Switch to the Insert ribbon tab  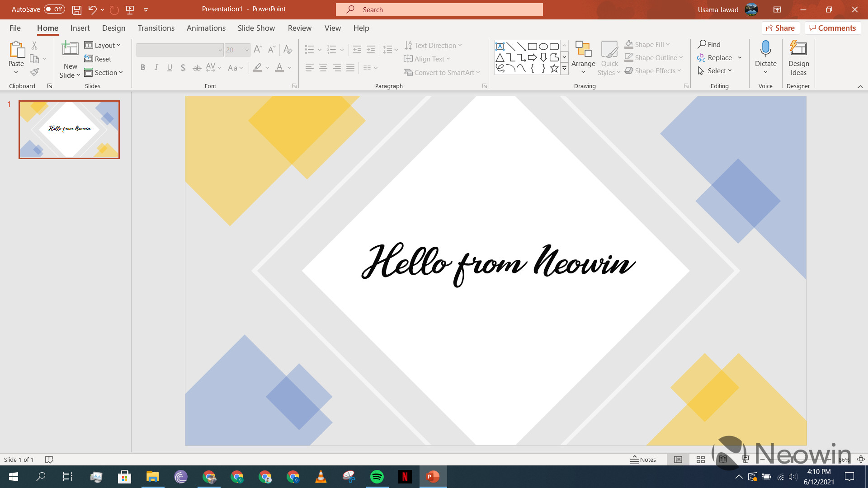(x=80, y=28)
